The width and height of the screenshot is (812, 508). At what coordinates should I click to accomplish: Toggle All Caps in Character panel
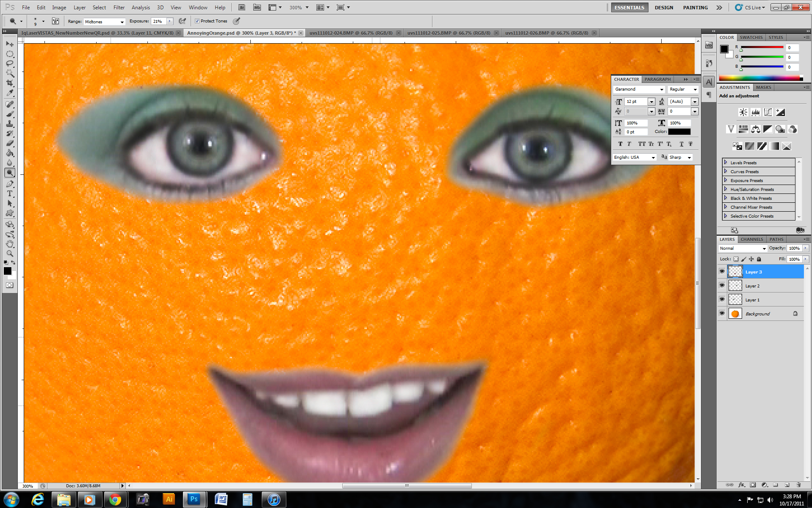(x=642, y=144)
